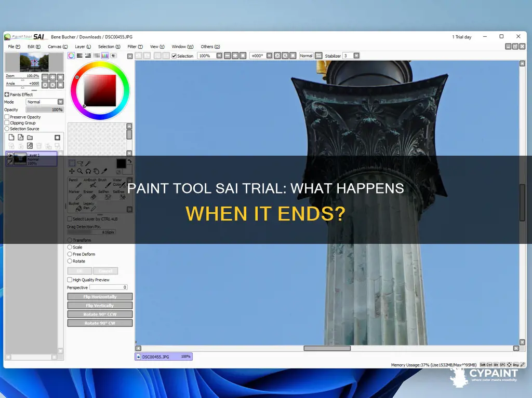Click the Perspective value field
Image resolution: width=532 pixels, height=398 pixels.
(x=109, y=287)
